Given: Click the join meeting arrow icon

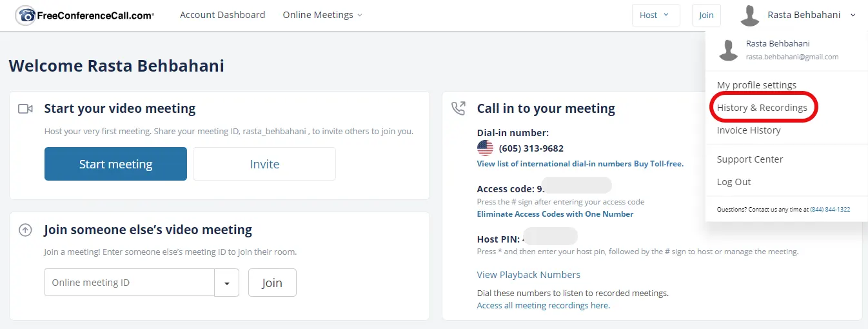Looking at the screenshot, I should tap(26, 230).
